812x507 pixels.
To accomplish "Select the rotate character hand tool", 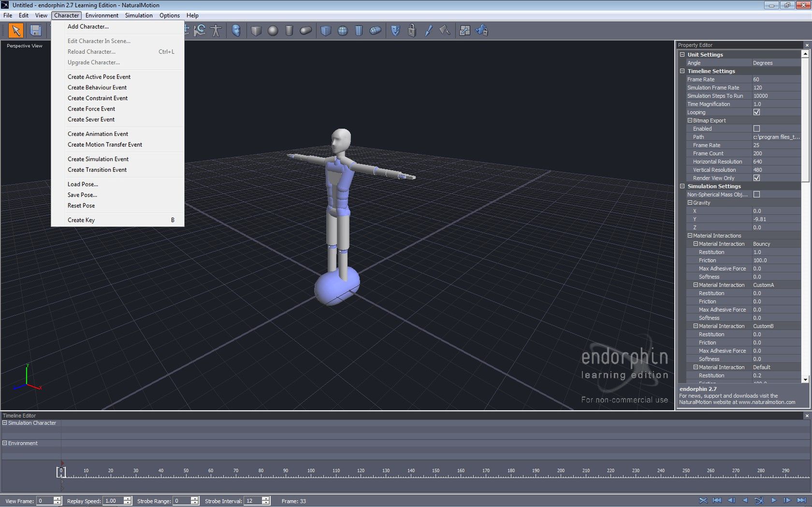I will 200,30.
